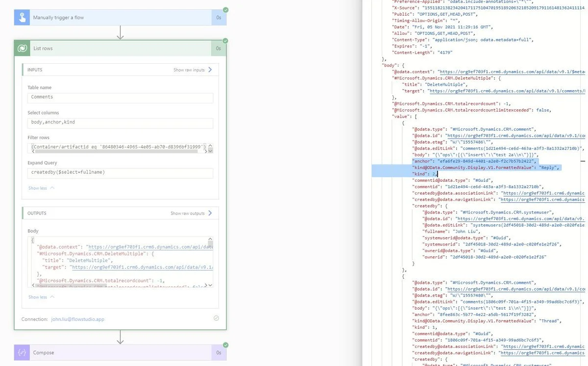Image resolution: width=588 pixels, height=366 pixels.
Task: Click the Filter rows field
Action: click(x=117, y=146)
